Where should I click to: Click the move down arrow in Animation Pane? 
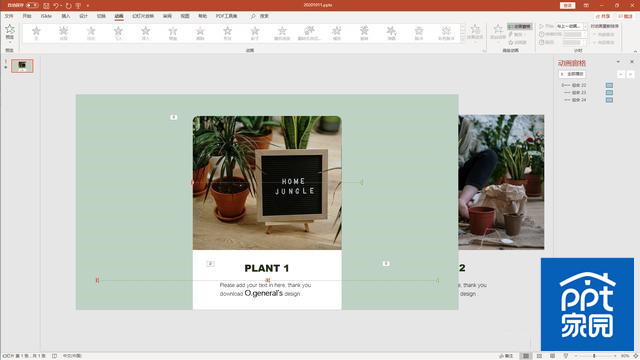[631, 74]
